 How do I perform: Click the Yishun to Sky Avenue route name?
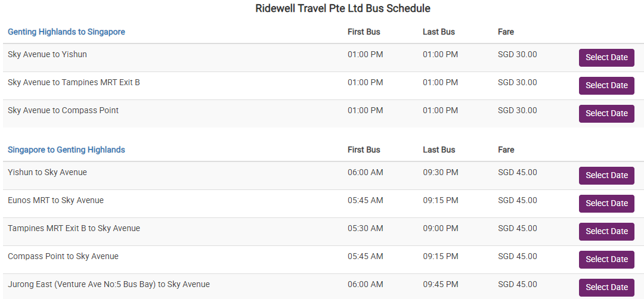(x=47, y=172)
